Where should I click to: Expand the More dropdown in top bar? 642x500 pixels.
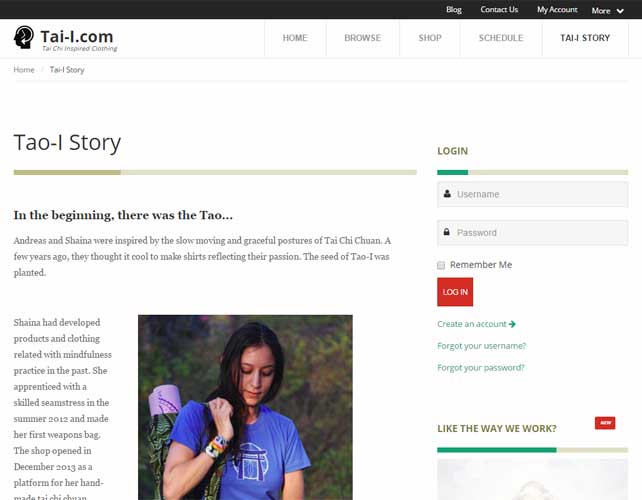pyautogui.click(x=608, y=11)
